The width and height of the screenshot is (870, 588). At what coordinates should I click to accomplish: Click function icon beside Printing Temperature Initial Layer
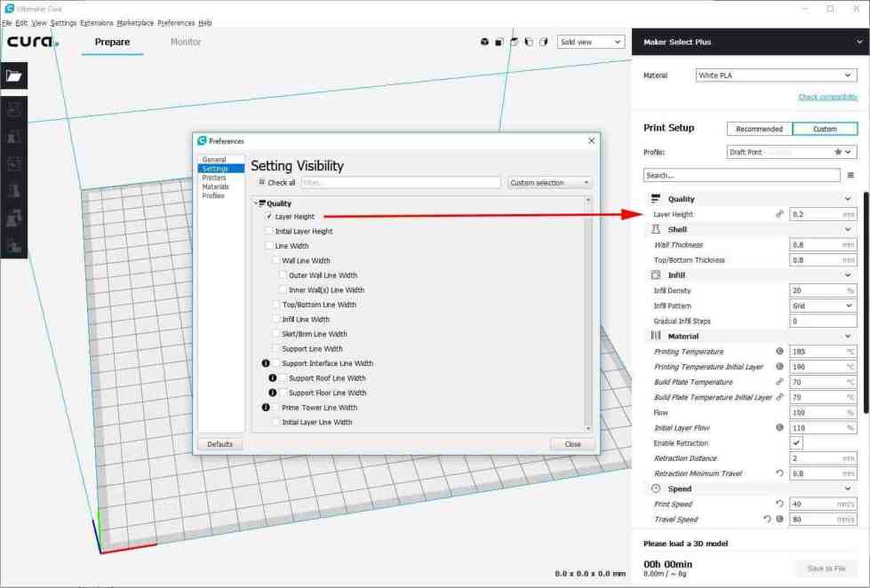tap(779, 367)
